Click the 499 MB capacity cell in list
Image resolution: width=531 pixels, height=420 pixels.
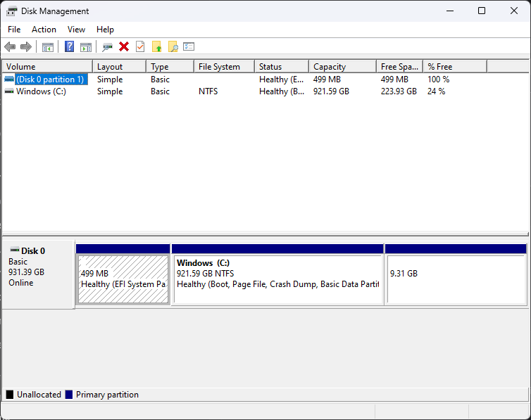[327, 79]
